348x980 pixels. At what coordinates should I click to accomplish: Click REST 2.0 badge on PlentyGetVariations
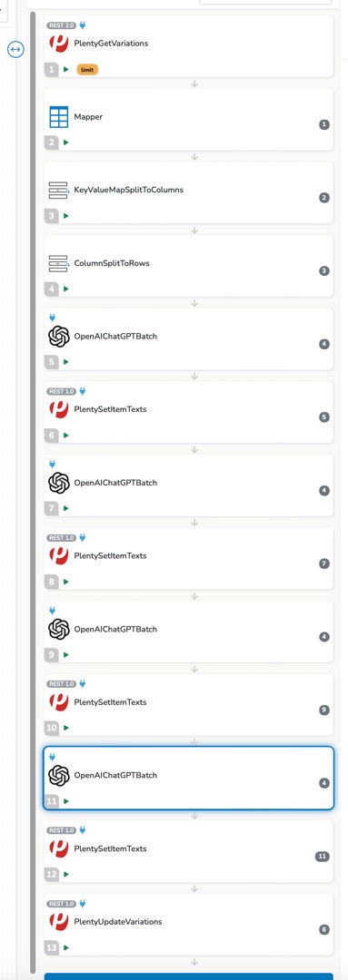[x=62, y=25]
